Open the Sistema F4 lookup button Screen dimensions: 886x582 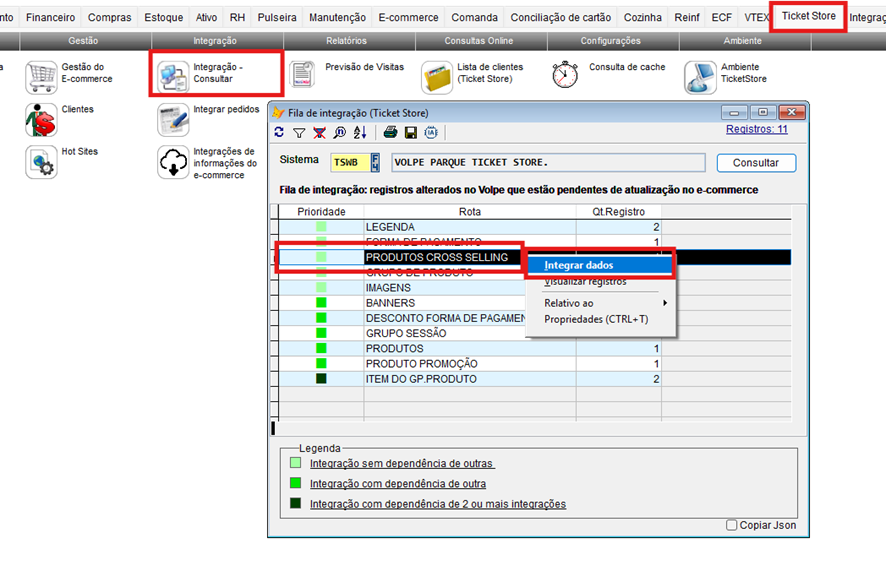pyautogui.click(x=375, y=162)
